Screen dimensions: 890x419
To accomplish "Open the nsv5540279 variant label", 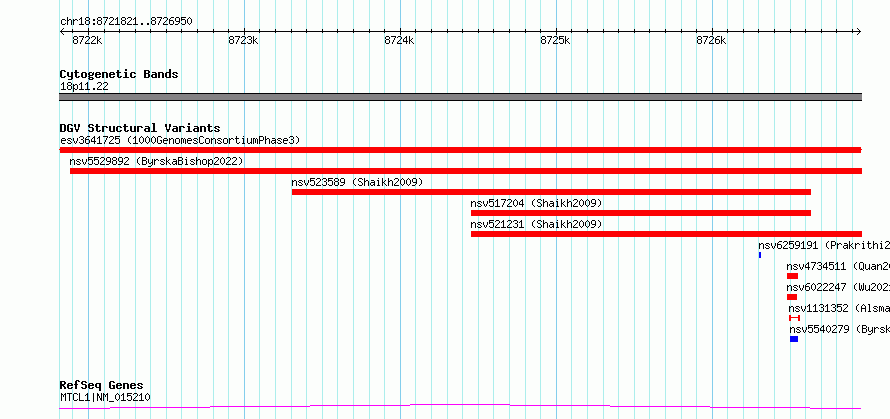I will tap(839, 329).
